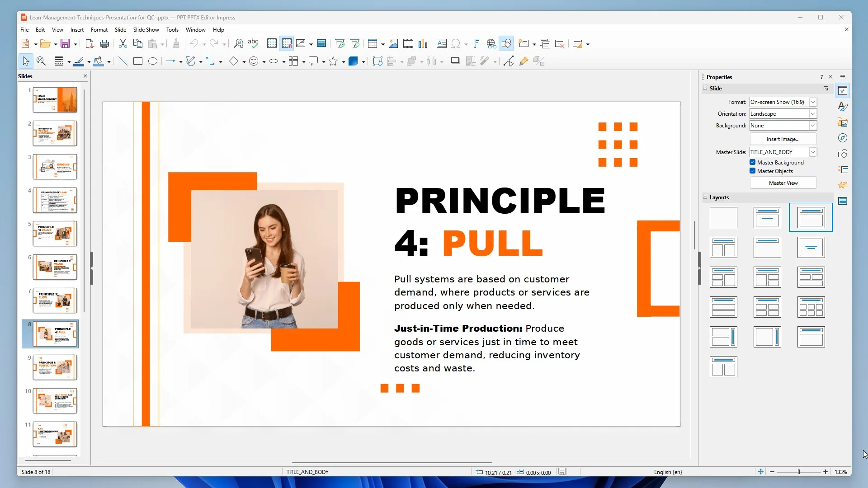Click Zoom In plus button in status bar
Viewport: 868px width, 488px height.
point(826,472)
